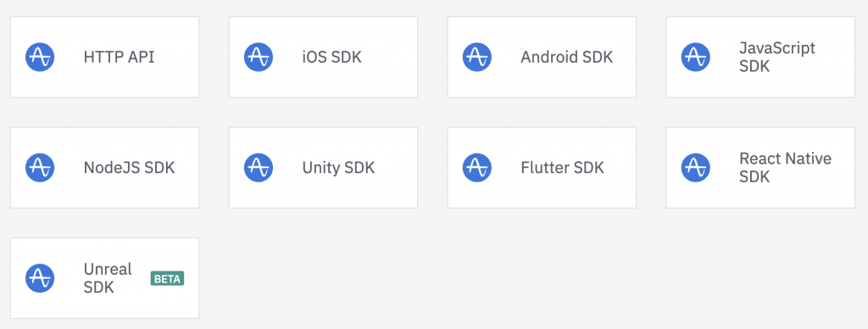Click the Amplitude logo on React Native SDK card
This screenshot has height=329, width=868.
pos(695,168)
